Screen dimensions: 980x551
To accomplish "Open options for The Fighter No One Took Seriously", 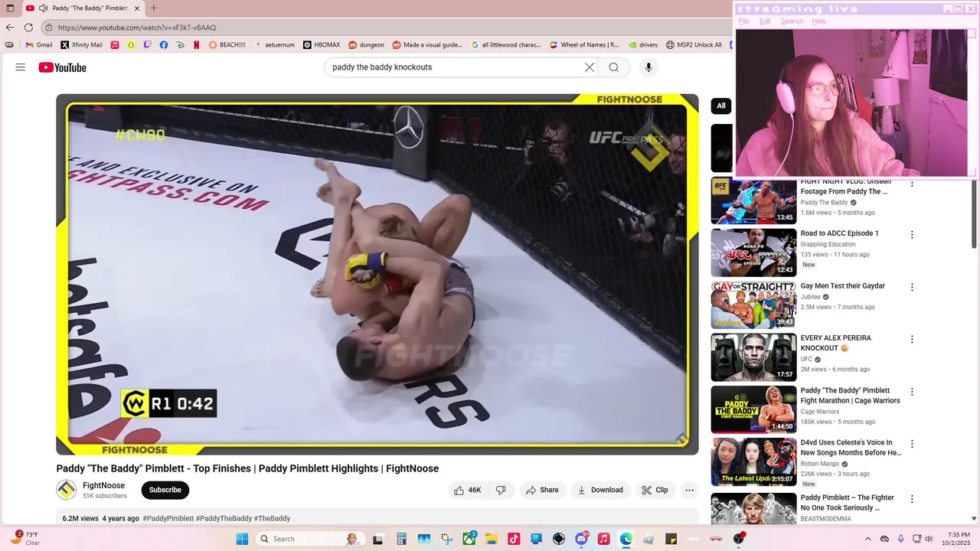I will (x=912, y=499).
